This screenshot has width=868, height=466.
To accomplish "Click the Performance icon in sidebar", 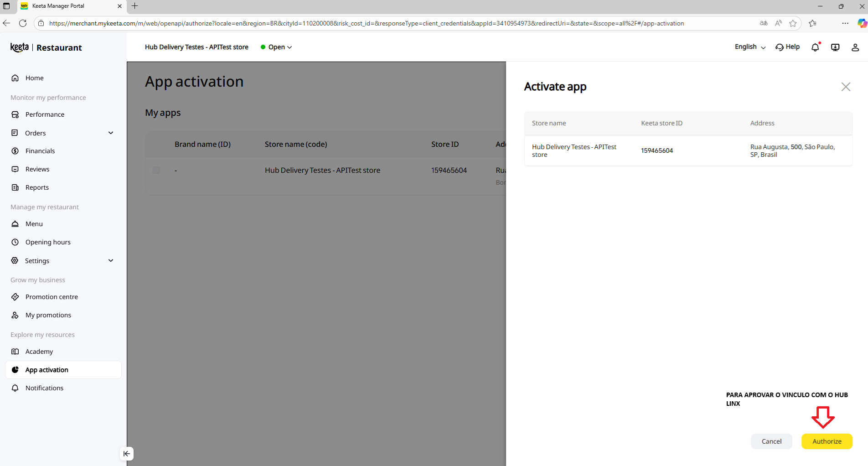I will point(15,114).
